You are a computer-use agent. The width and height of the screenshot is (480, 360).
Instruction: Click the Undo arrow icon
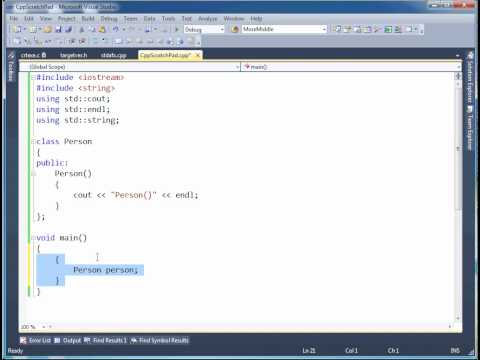click(115, 30)
